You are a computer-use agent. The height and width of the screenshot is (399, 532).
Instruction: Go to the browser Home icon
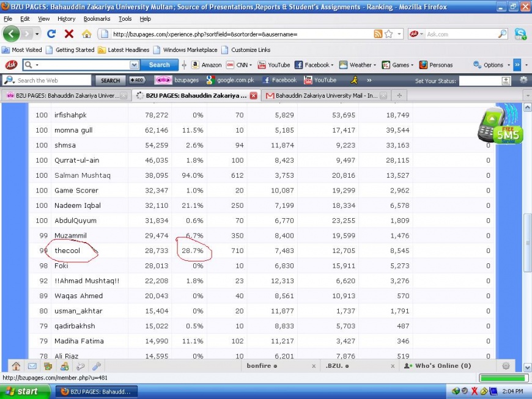click(87, 34)
